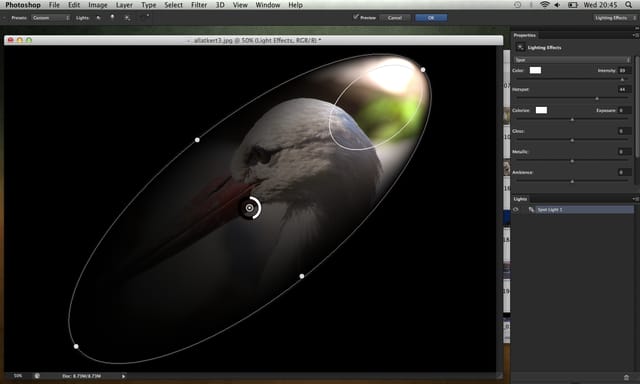Delete light using the trash icon
Viewport: 640px width, 384px height.
(627, 377)
